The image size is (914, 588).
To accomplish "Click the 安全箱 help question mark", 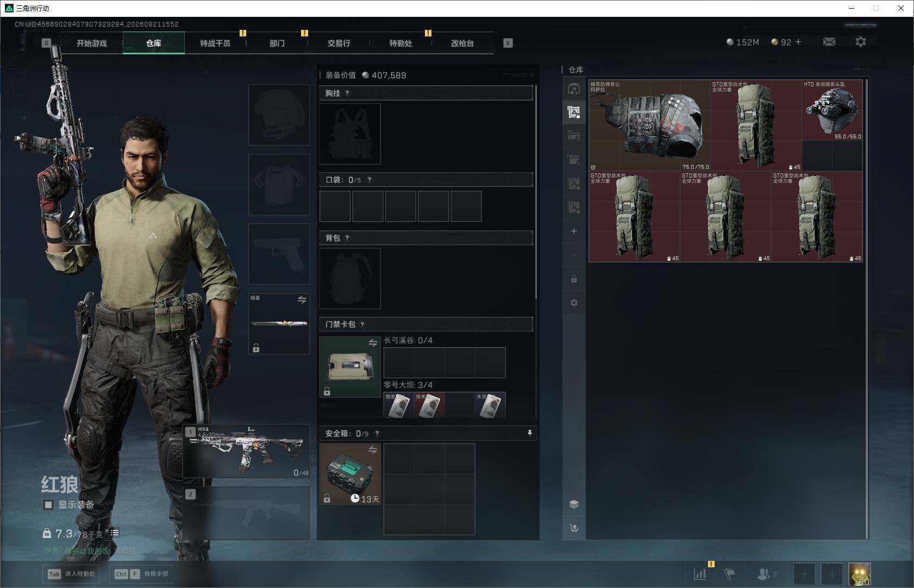I will pos(377,434).
